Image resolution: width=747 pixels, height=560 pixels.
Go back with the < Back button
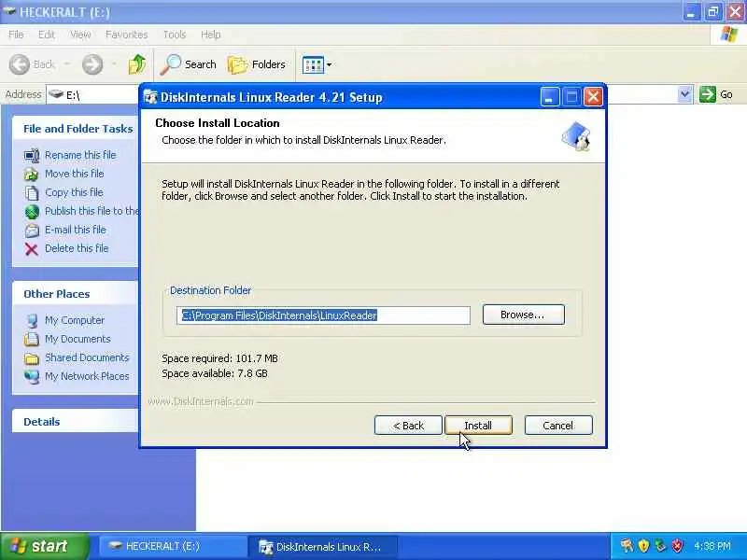tap(408, 426)
